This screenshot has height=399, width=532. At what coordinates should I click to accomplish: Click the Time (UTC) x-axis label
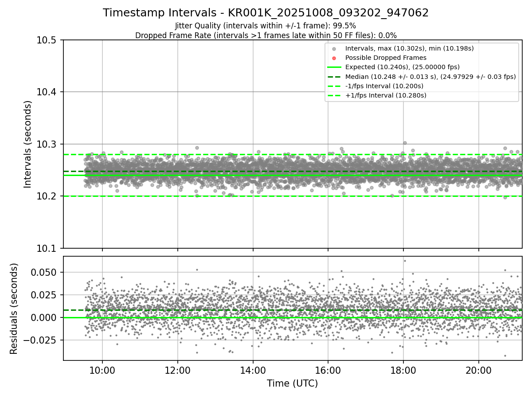point(292,383)
